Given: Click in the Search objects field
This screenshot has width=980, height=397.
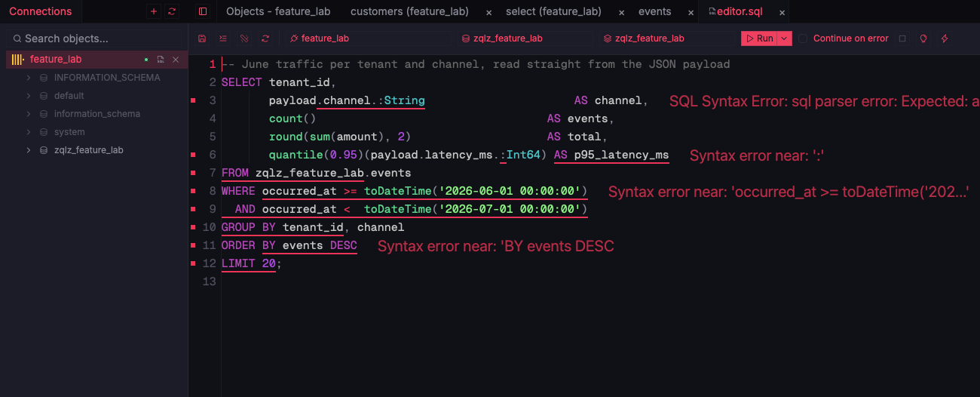Looking at the screenshot, I should click(x=93, y=38).
